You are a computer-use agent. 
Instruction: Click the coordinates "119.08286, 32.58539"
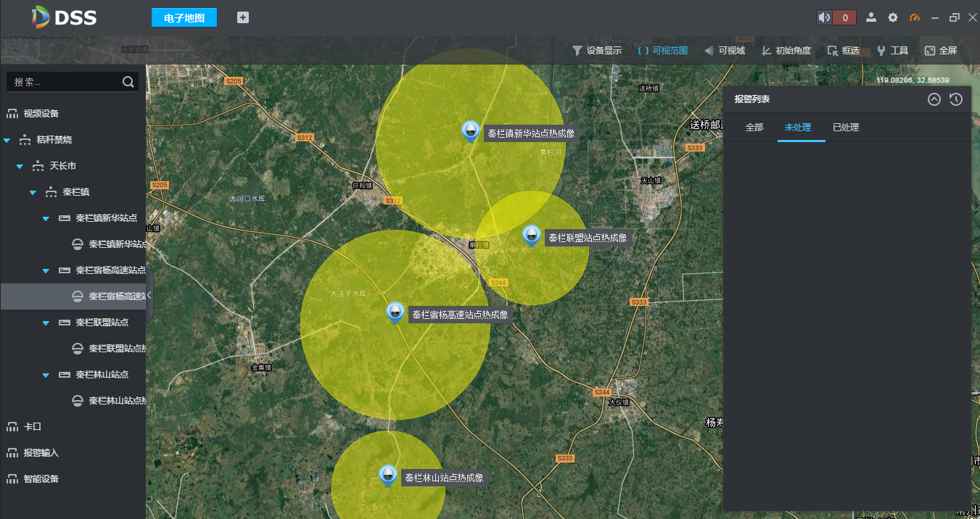[913, 80]
